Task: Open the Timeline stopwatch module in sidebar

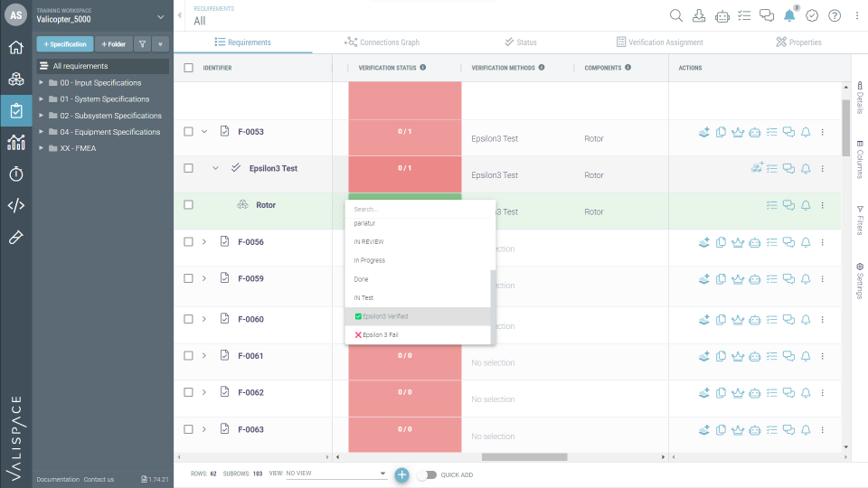Action: [x=16, y=174]
